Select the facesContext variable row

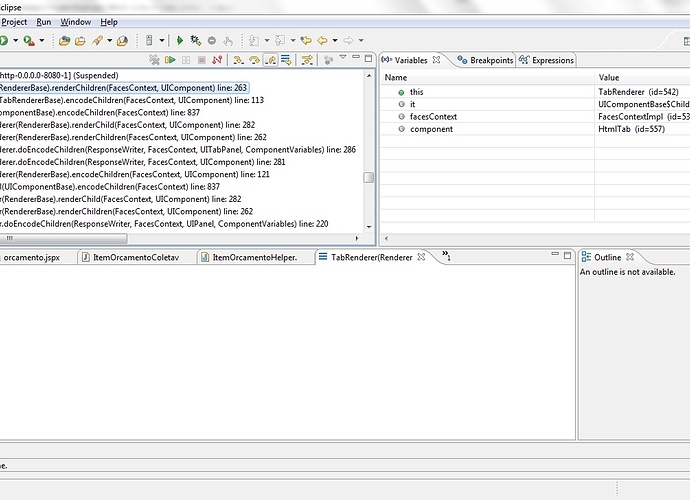pyautogui.click(x=433, y=116)
